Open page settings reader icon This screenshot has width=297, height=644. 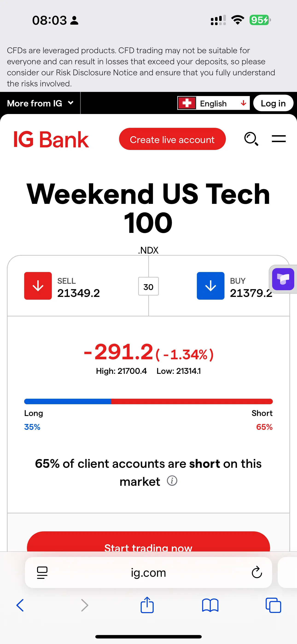[x=42, y=573]
